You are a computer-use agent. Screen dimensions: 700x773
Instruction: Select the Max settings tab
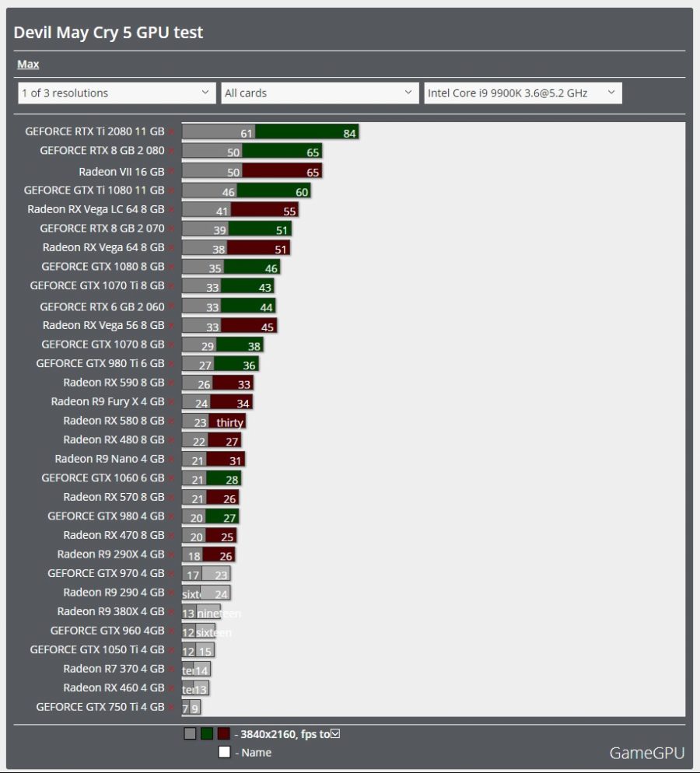coord(28,64)
